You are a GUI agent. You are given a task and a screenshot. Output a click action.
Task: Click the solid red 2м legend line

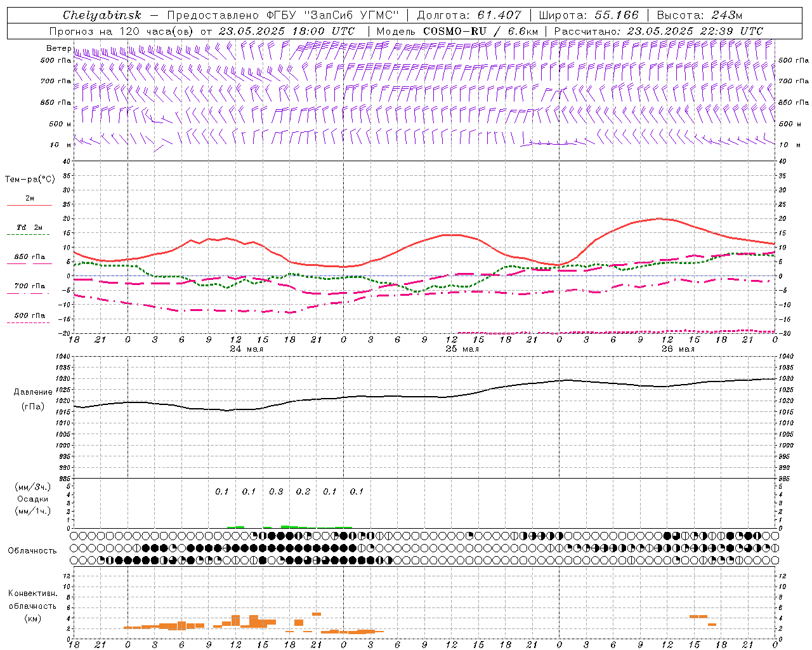[x=29, y=205]
